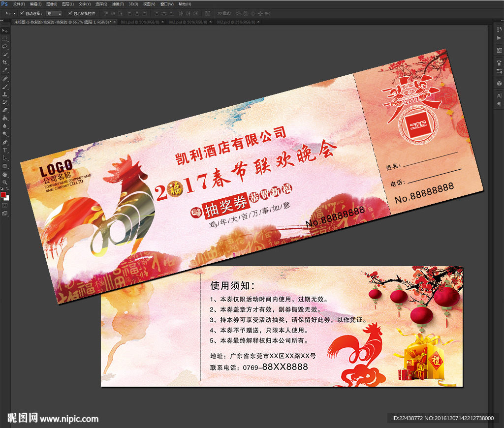The width and height of the screenshot is (504, 428).
Task: Select the Horizontal Type tool
Action: (x=5, y=151)
